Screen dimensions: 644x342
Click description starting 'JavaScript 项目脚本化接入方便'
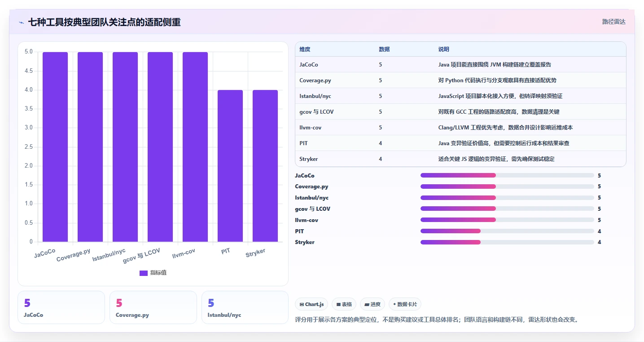(500, 96)
